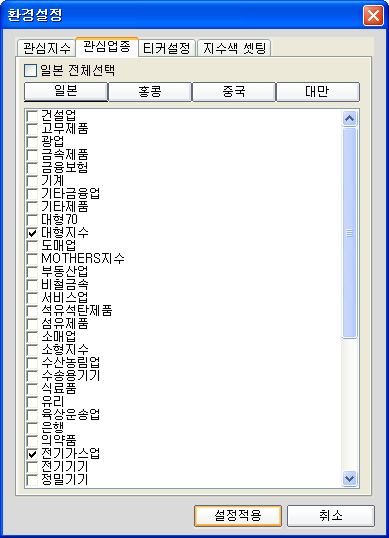This screenshot has height=538, width=389.
Task: Open the 티커설정 tab
Action: 167,48
